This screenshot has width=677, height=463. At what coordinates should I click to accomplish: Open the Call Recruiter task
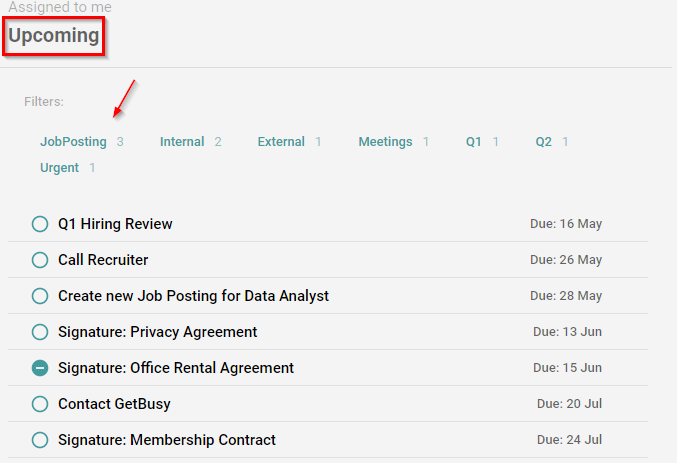pos(103,260)
